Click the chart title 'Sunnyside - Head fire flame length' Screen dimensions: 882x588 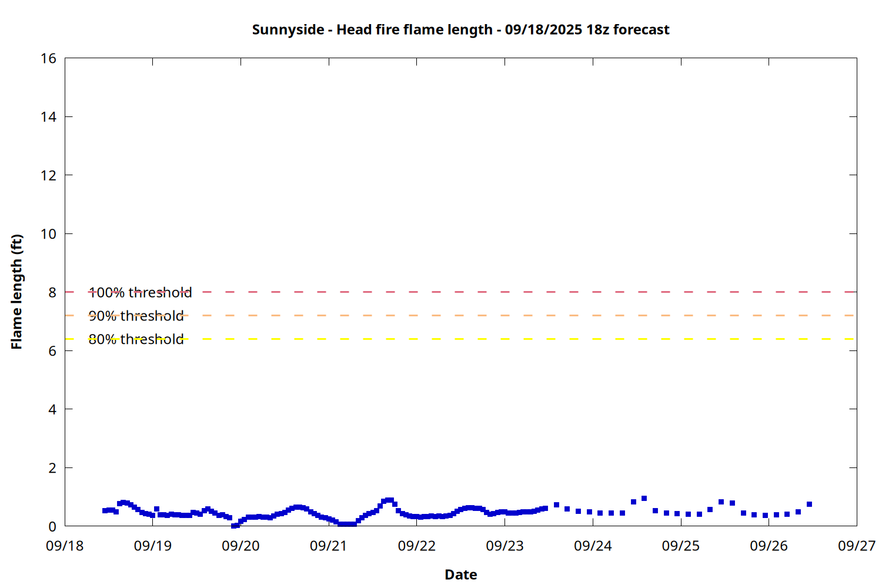[x=460, y=29]
